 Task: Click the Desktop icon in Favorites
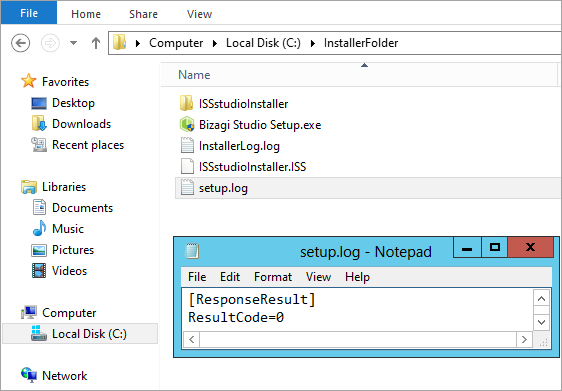tap(39, 104)
